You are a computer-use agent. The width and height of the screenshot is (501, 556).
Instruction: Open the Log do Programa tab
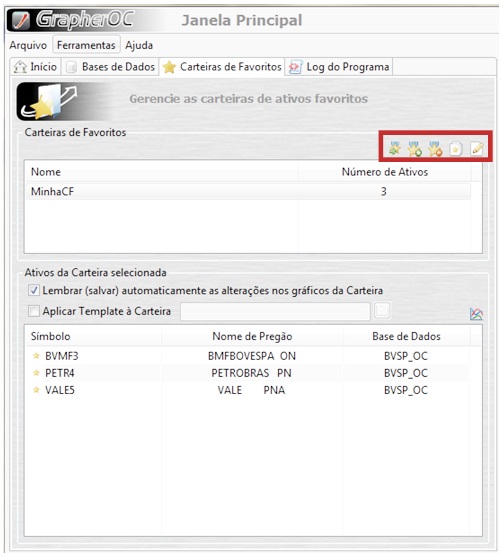point(339,67)
